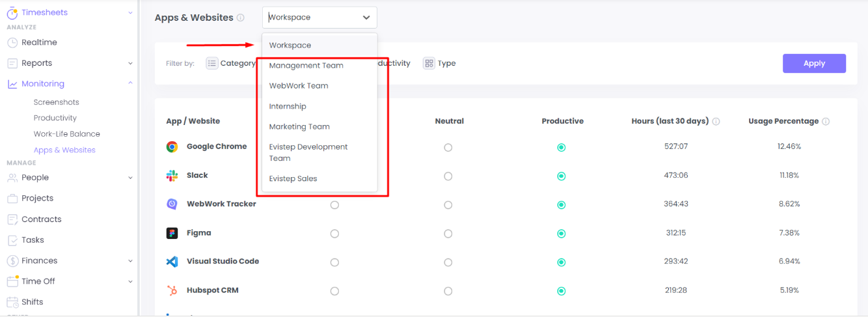Image resolution: width=868 pixels, height=317 pixels.
Task: Select Neutral radio for Visual Studio Code
Action: coord(448,262)
